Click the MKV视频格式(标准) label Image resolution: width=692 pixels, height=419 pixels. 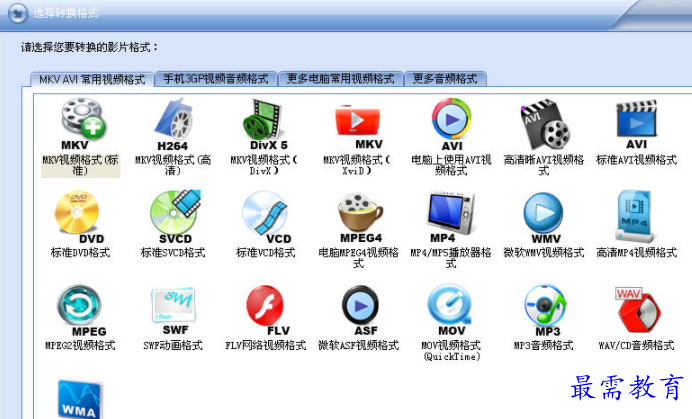[x=80, y=165]
